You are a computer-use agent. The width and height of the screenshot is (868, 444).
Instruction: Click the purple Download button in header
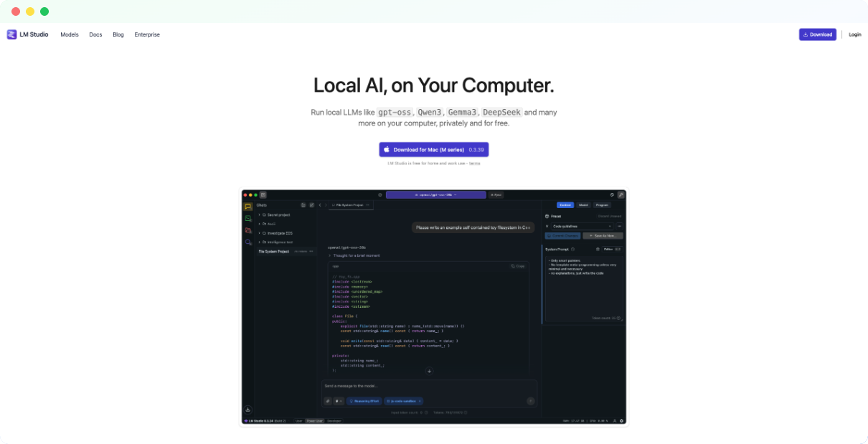click(x=818, y=34)
